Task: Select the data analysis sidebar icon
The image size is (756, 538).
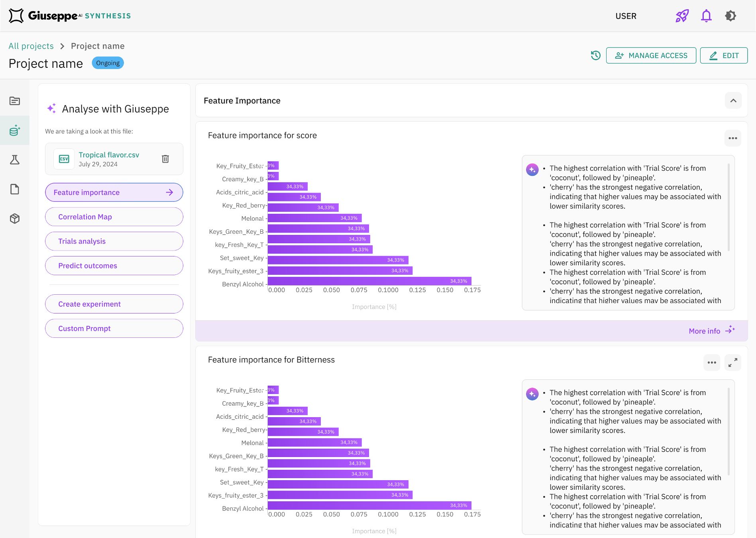Action: point(15,130)
